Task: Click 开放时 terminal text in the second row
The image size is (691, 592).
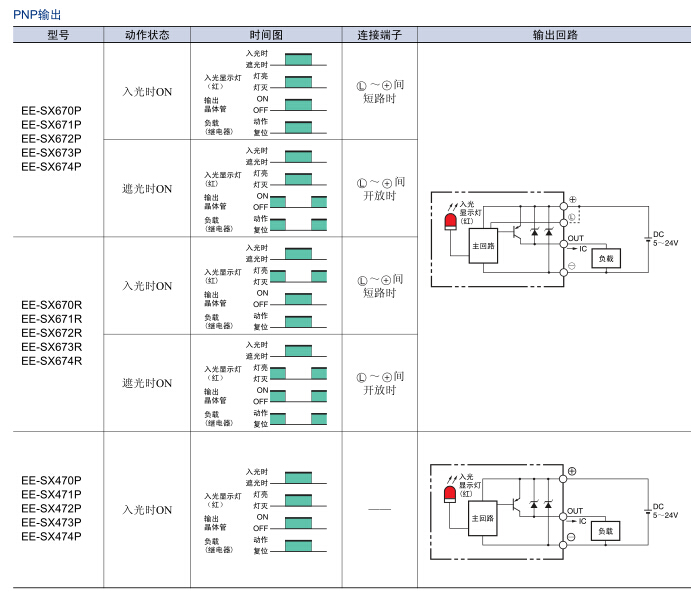Action: click(379, 196)
